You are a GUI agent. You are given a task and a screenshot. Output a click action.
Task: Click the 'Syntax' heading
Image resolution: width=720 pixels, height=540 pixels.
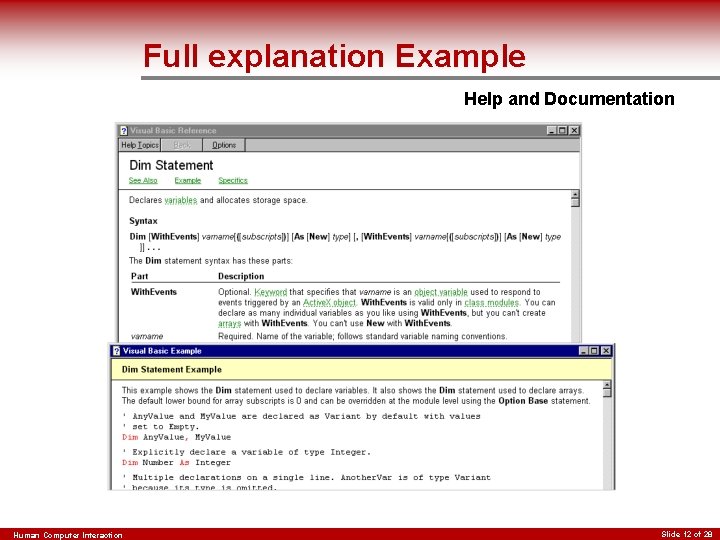pos(143,221)
